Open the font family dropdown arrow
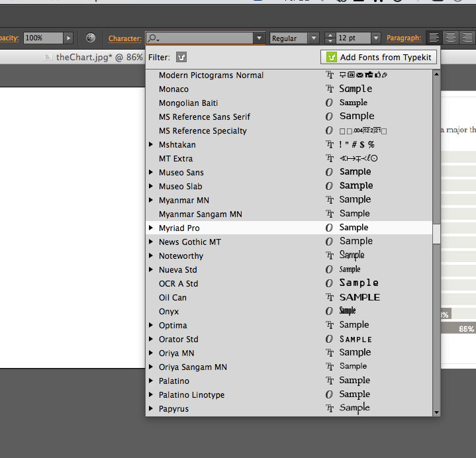 pos(259,38)
